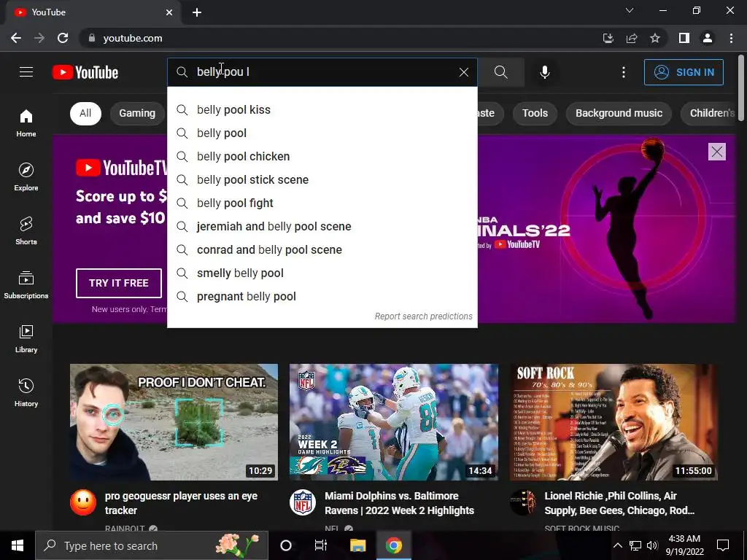Image resolution: width=747 pixels, height=560 pixels.
Task: Open File Explorer from the taskbar
Action: (x=357, y=545)
